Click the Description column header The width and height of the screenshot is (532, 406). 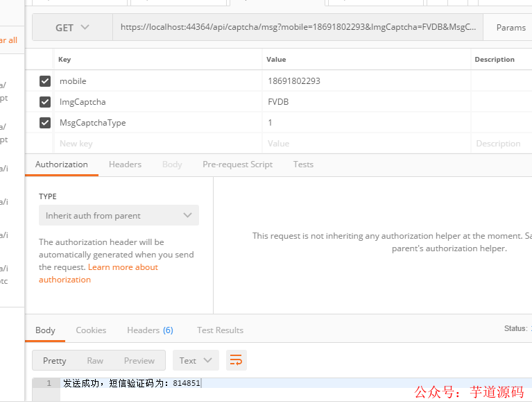point(495,60)
